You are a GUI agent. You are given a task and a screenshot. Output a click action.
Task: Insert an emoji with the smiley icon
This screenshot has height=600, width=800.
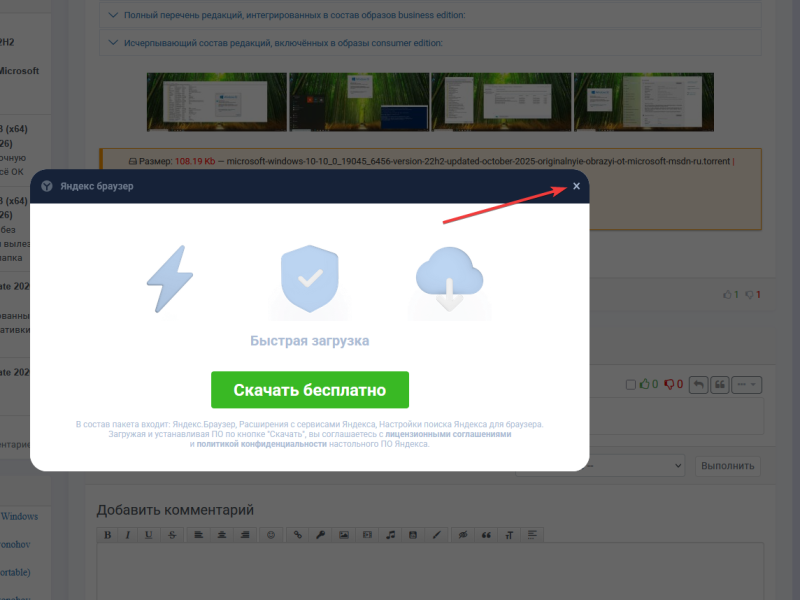pyautogui.click(x=271, y=535)
